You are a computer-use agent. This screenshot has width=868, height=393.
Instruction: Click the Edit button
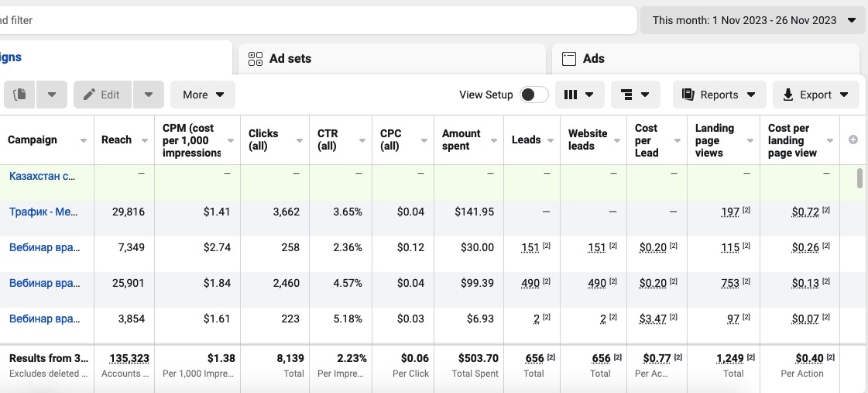pyautogui.click(x=102, y=95)
